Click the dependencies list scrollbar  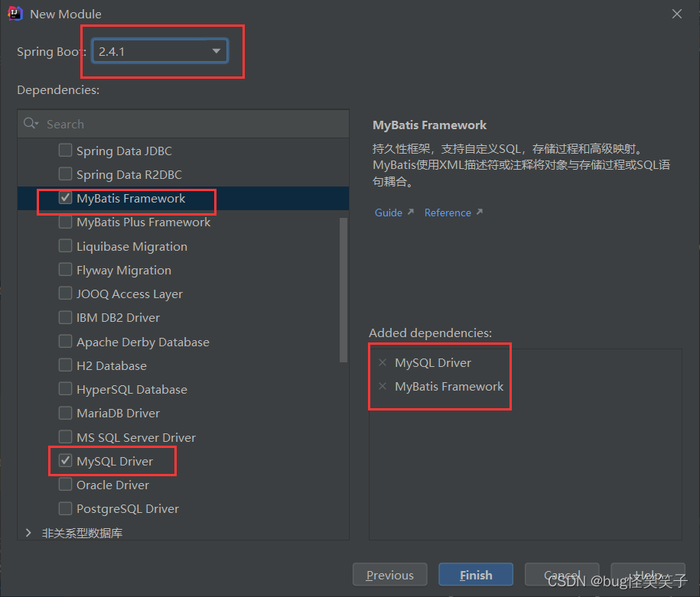tap(343, 290)
